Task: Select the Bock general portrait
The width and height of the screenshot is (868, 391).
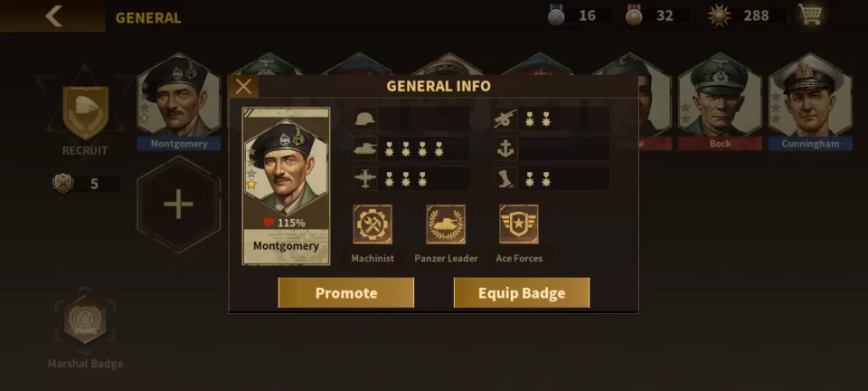Action: [721, 101]
